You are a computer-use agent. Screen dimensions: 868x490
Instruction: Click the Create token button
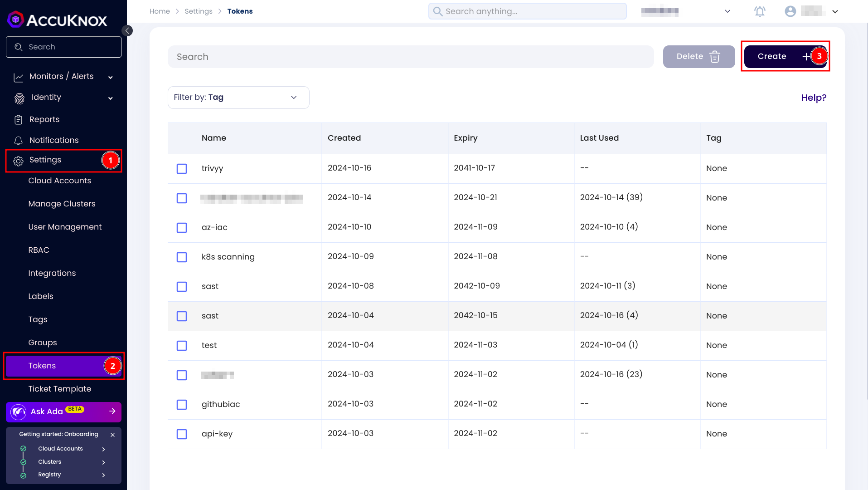[x=785, y=57]
